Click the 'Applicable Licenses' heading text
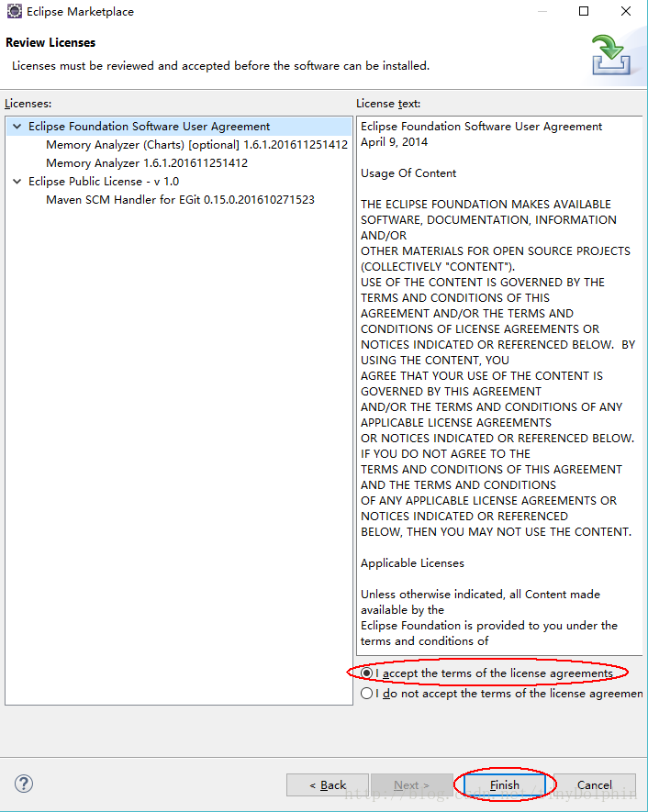 coord(412,563)
